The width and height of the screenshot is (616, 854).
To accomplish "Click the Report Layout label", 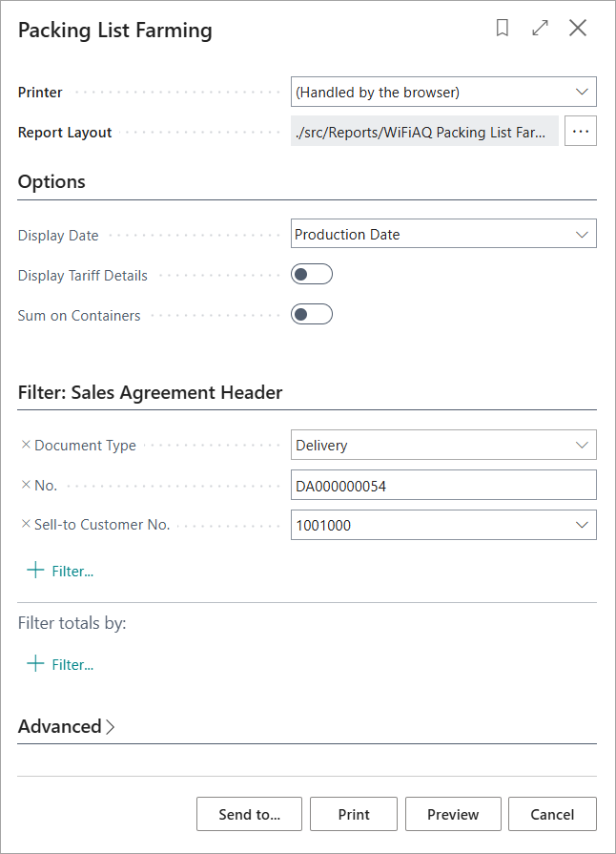I will [x=65, y=133].
